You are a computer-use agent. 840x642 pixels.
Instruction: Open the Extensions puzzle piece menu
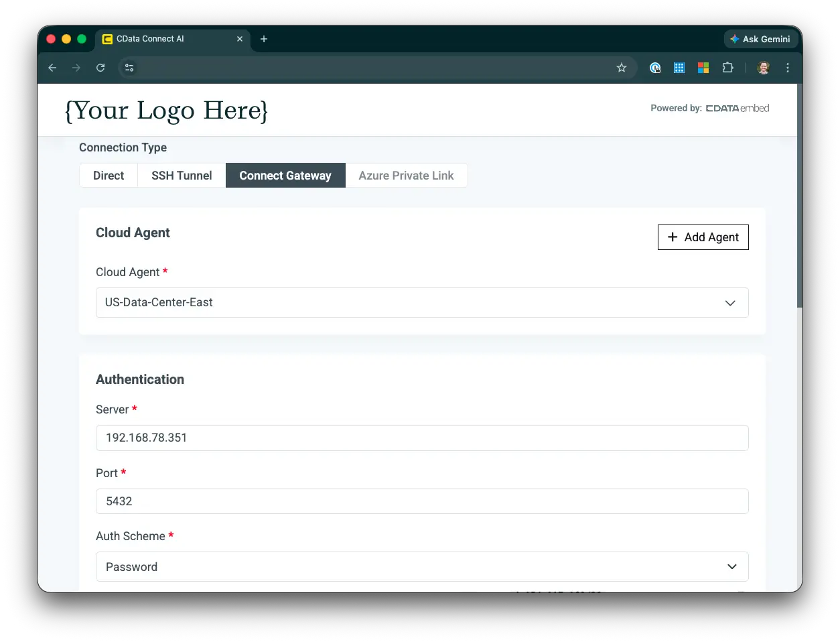[727, 68]
